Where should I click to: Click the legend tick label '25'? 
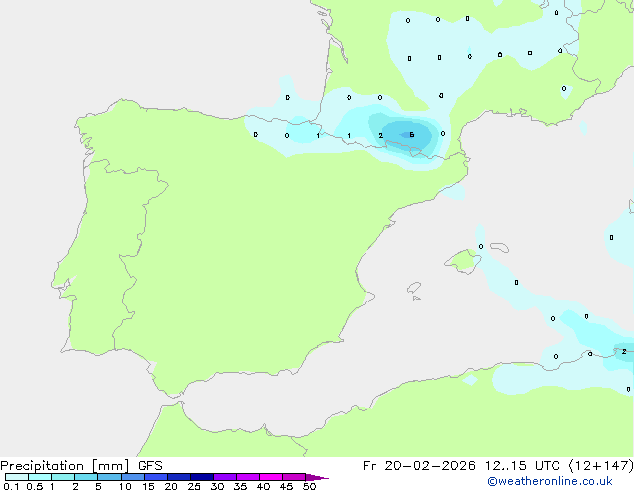point(194,486)
